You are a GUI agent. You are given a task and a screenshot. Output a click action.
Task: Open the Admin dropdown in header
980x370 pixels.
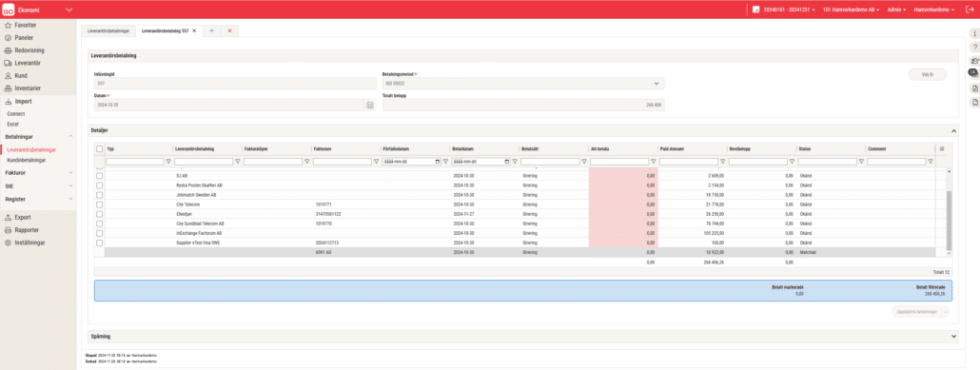tap(897, 10)
